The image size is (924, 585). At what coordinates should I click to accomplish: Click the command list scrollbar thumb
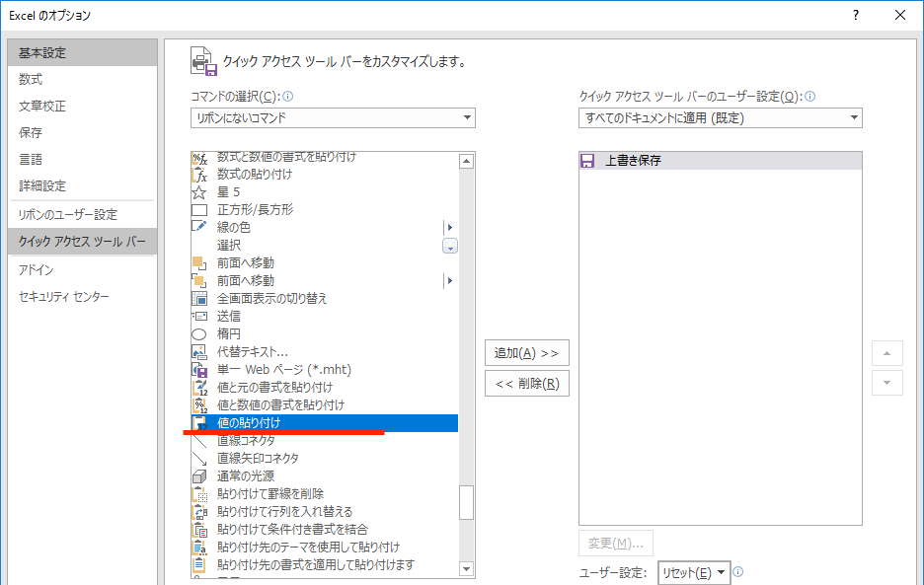click(x=466, y=502)
